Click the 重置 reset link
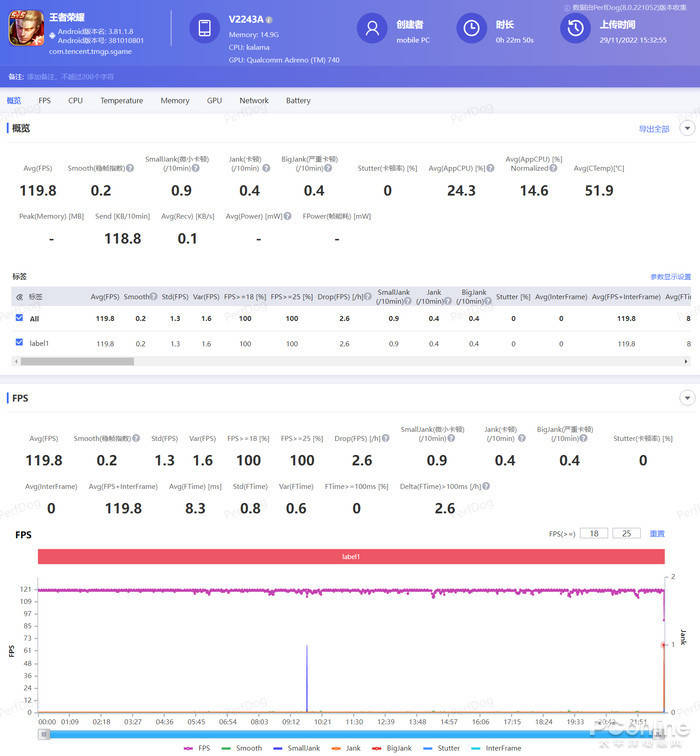Image resolution: width=700 pixels, height=756 pixels. (657, 534)
